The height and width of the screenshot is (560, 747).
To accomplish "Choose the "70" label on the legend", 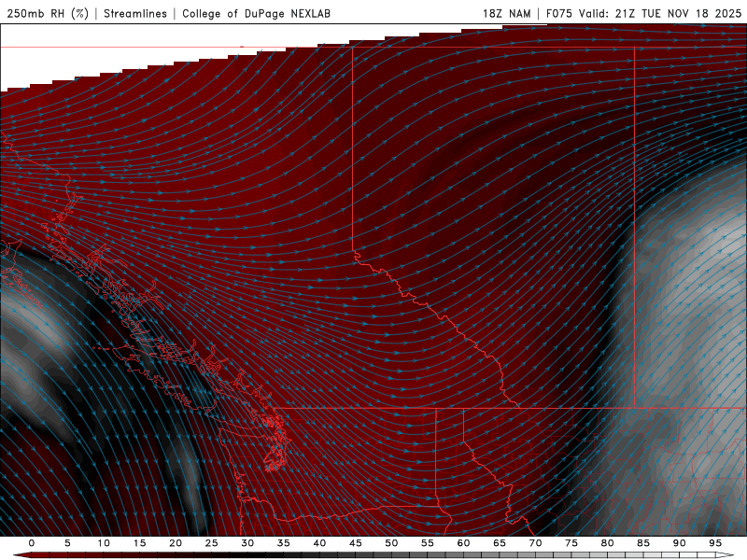I will coord(535,543).
